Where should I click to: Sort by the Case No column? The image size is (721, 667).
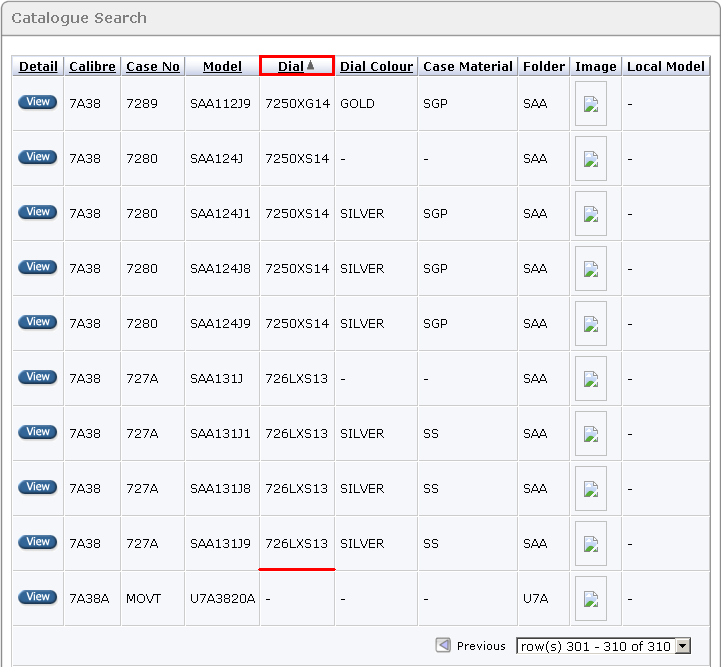pos(153,67)
